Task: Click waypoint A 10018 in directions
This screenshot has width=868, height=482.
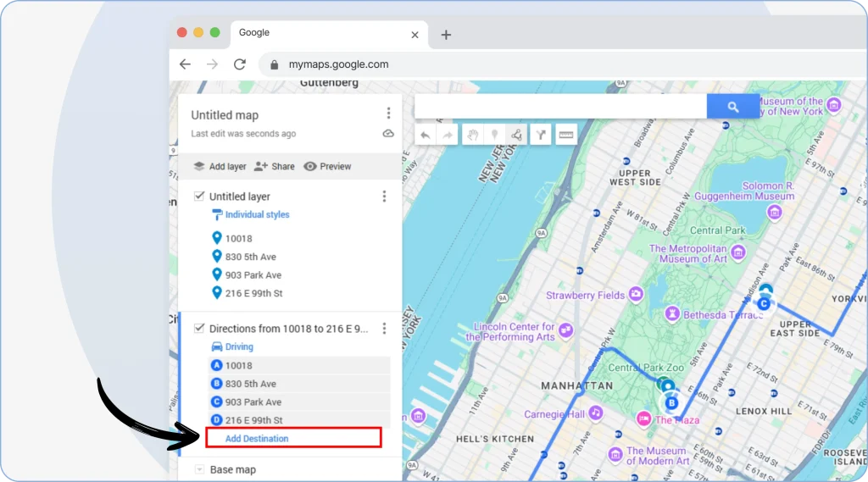Action: 299,365
